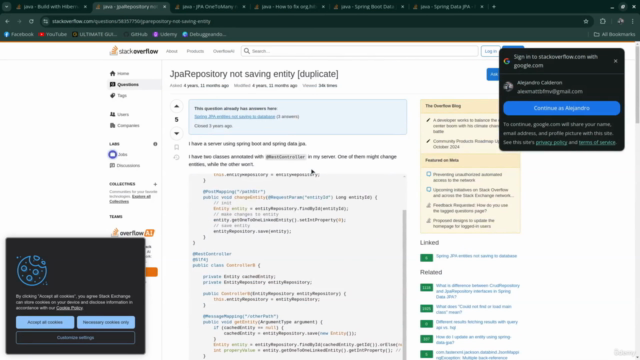Open a new browser tab
Screen dimensions: 640x360
(x=494, y=7)
